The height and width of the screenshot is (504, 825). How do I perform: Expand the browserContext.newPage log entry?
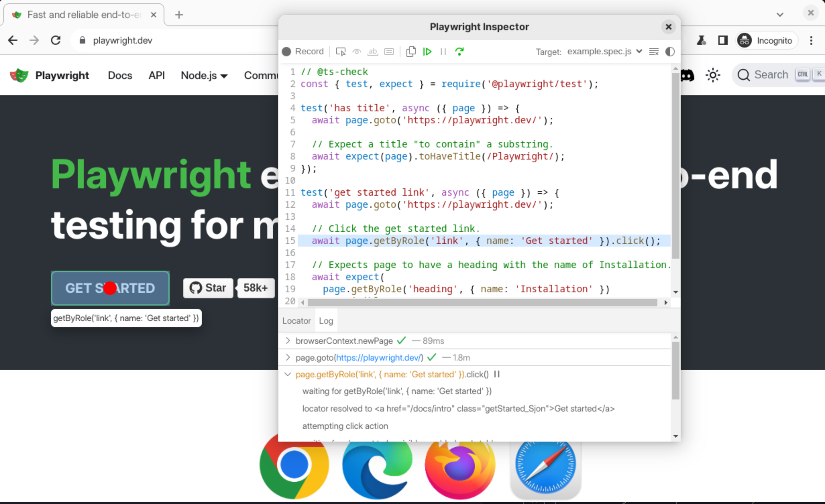(288, 341)
